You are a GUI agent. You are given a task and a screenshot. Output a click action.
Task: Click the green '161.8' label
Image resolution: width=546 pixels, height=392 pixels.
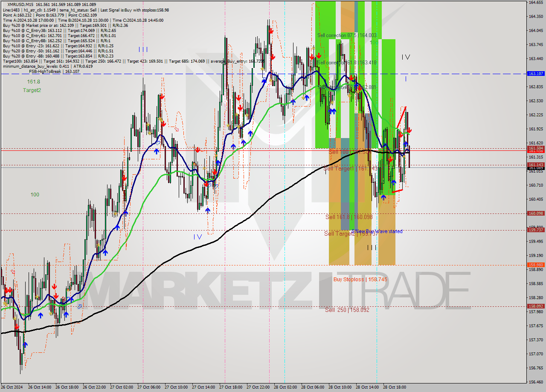(x=33, y=81)
